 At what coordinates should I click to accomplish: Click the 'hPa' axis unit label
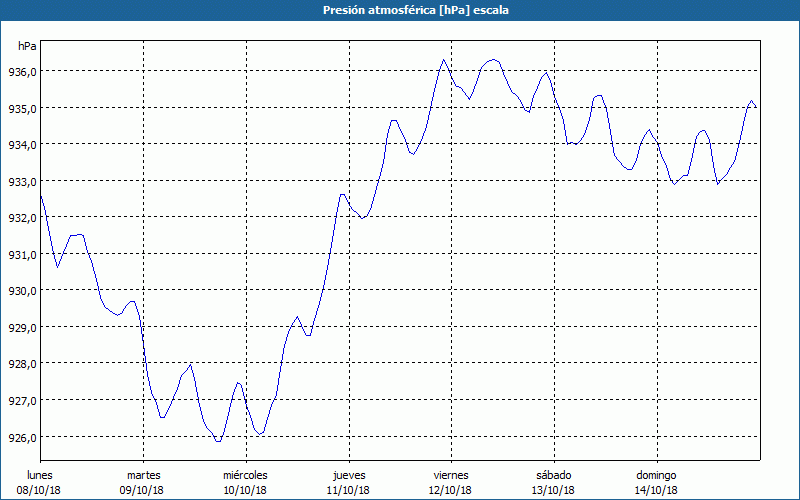27,46
